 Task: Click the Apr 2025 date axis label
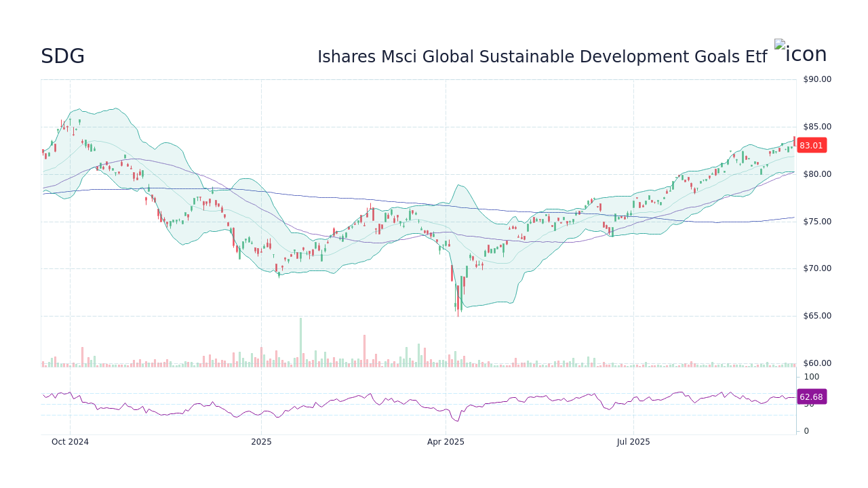click(446, 442)
